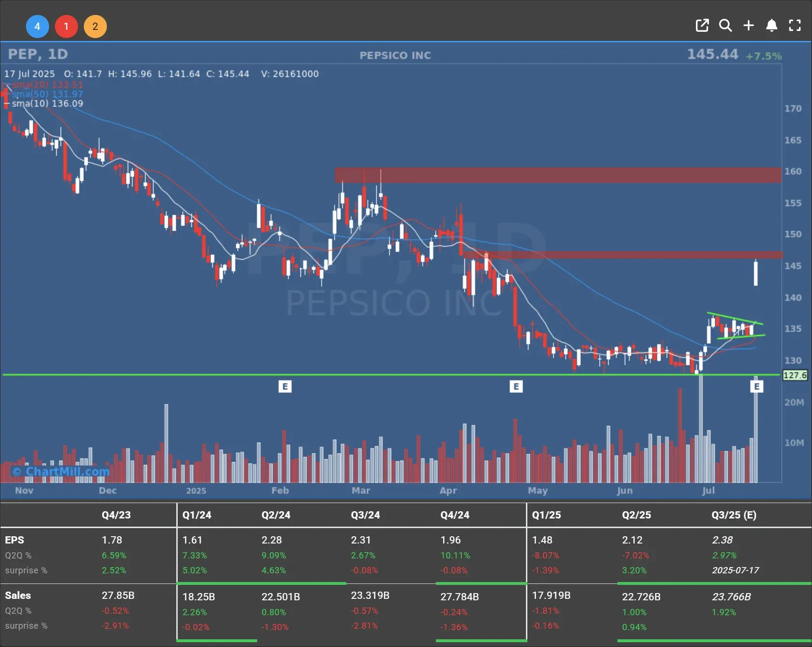
Task: Open the search magnifier icon
Action: click(x=725, y=26)
